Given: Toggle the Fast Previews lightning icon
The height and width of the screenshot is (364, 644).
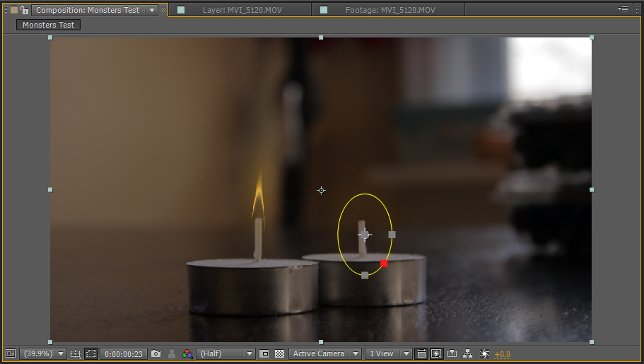Looking at the screenshot, I should click(437, 353).
